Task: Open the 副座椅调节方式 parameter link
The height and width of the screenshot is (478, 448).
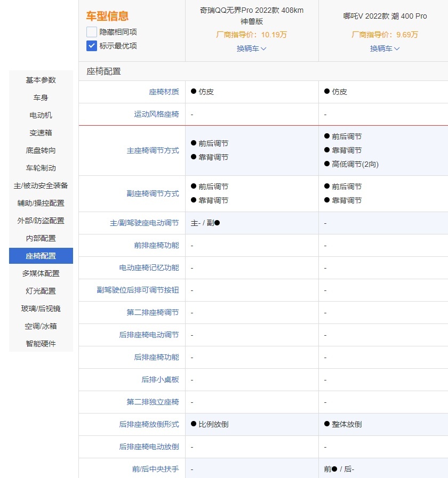Action: pos(153,193)
